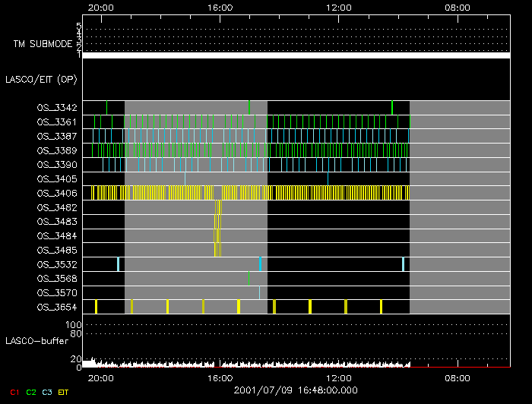Click the white TM submode bar

point(296,55)
